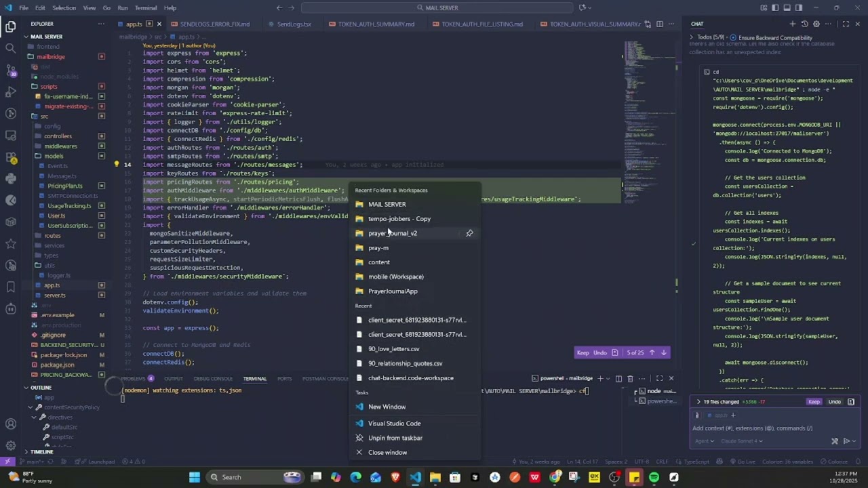Select Close window in jump list
The height and width of the screenshot is (488, 868).
387,453
